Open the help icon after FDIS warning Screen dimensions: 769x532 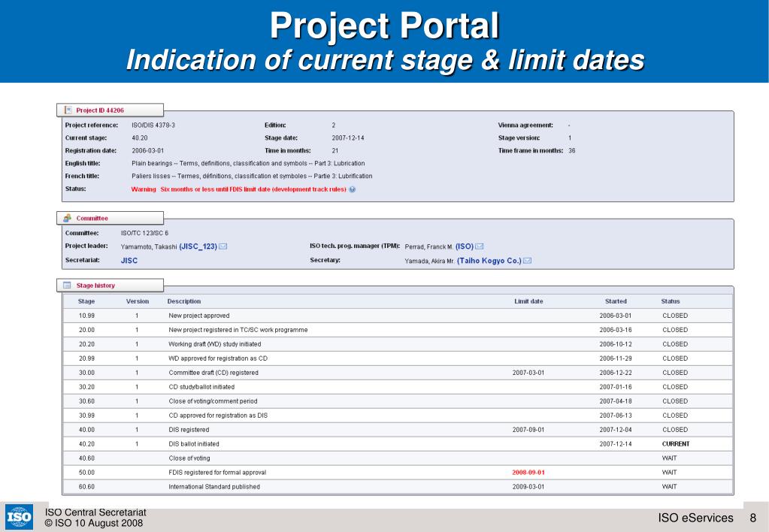coord(353,189)
